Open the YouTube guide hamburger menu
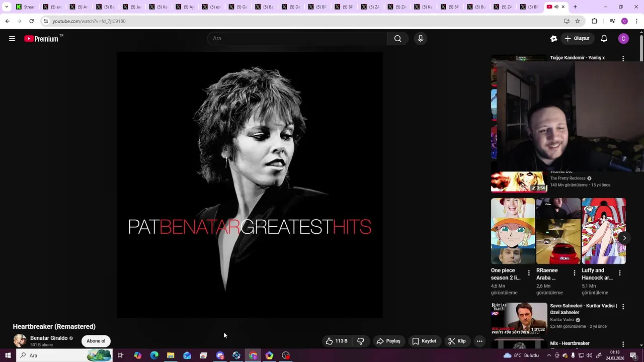Screen dimensions: 644x362 click(x=12, y=39)
